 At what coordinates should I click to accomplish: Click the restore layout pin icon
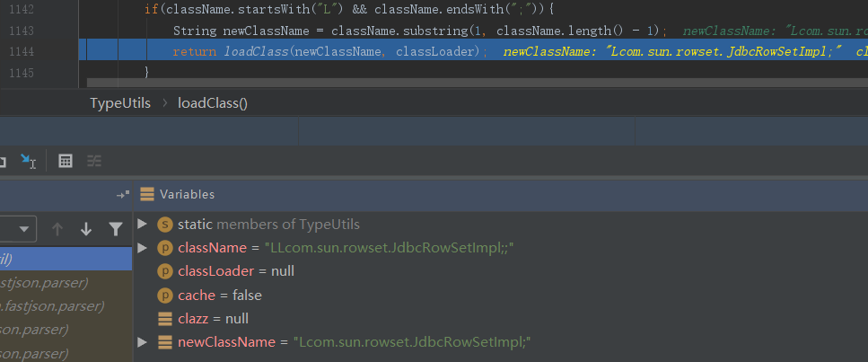pos(123,195)
